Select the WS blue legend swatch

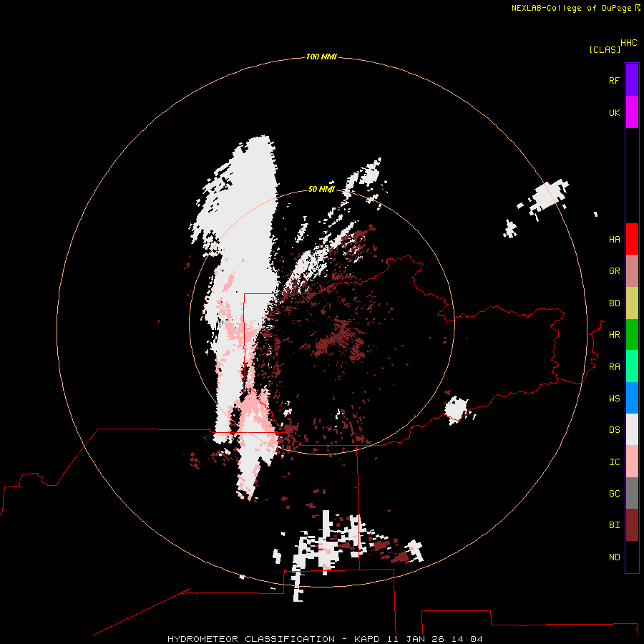(x=632, y=398)
